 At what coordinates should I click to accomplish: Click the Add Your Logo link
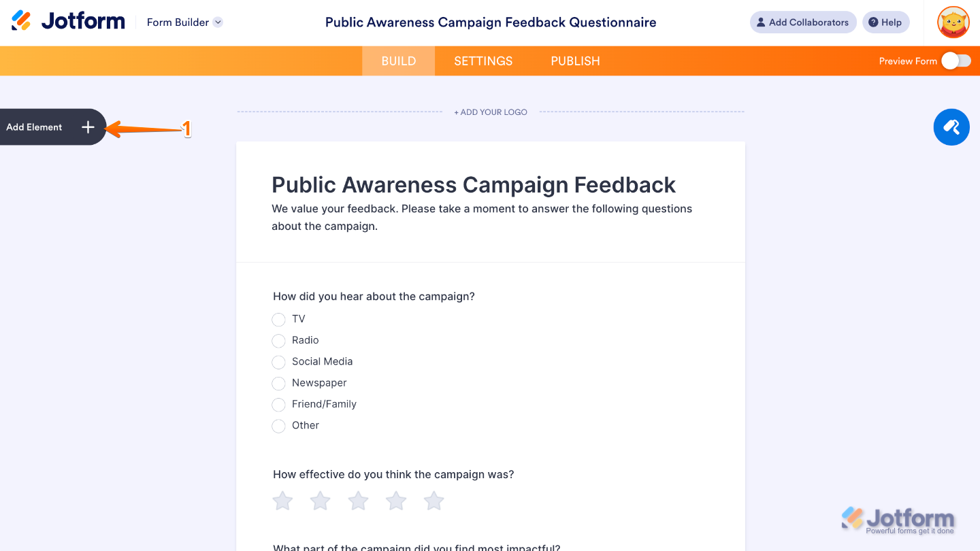[x=491, y=112]
